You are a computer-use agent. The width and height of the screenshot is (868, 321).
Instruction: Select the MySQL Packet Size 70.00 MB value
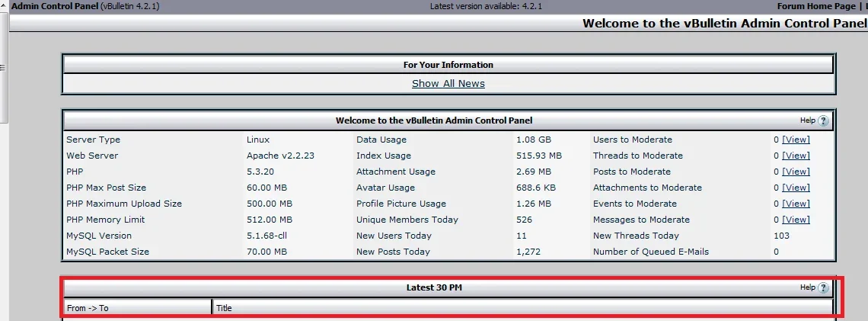pos(266,252)
